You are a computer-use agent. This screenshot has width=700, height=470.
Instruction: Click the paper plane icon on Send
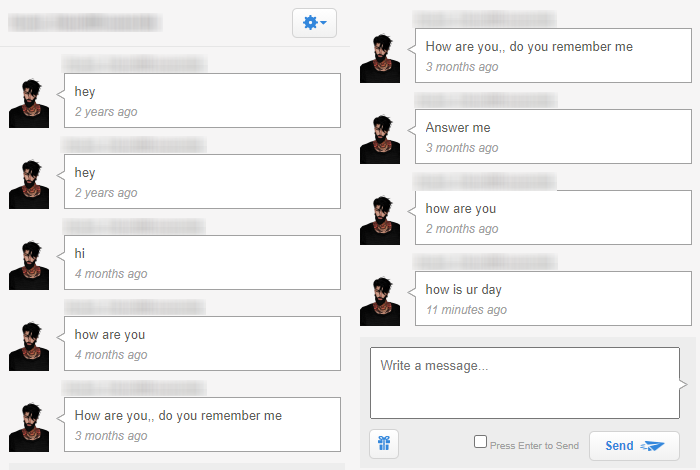(652, 445)
